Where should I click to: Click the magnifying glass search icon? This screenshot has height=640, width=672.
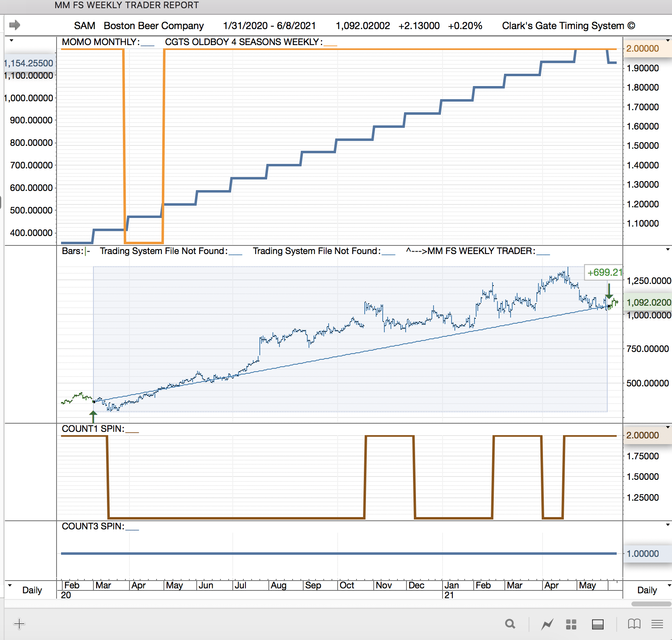click(510, 624)
